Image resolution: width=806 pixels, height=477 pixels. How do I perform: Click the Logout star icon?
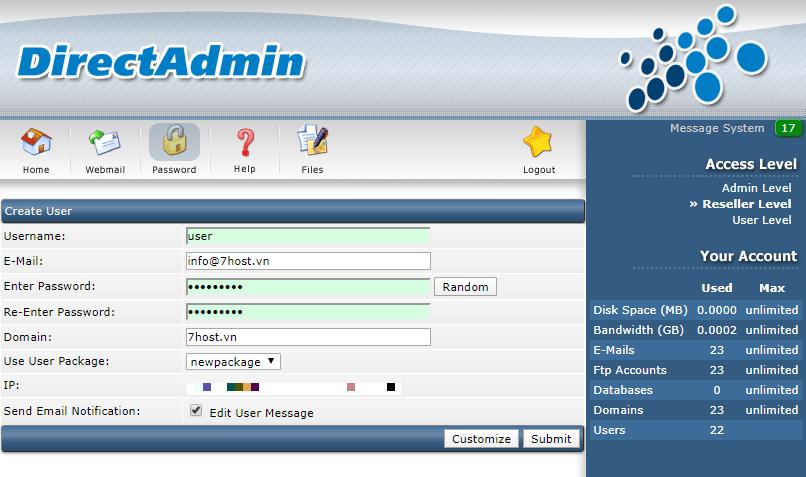pos(538,142)
